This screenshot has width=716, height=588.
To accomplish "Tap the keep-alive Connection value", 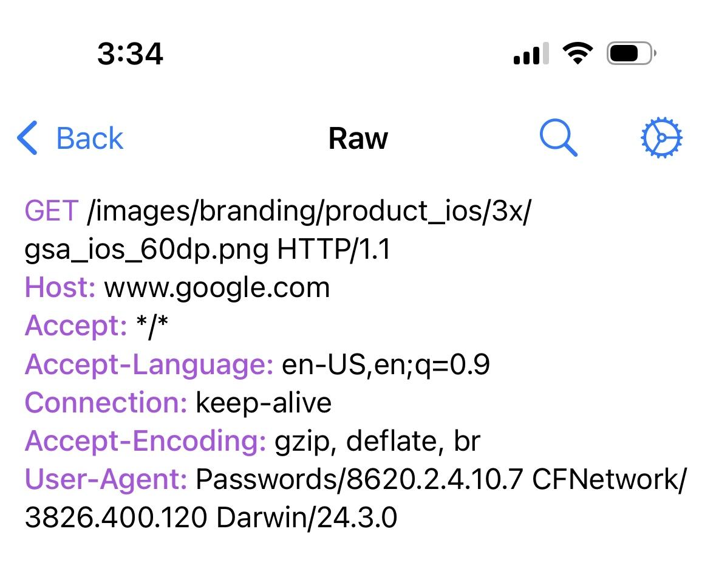I will coord(264,403).
